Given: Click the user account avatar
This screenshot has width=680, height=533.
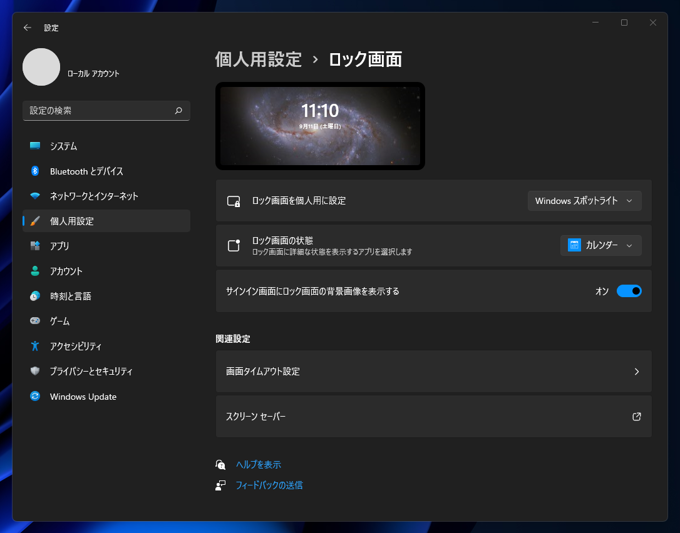Looking at the screenshot, I should 41,67.
